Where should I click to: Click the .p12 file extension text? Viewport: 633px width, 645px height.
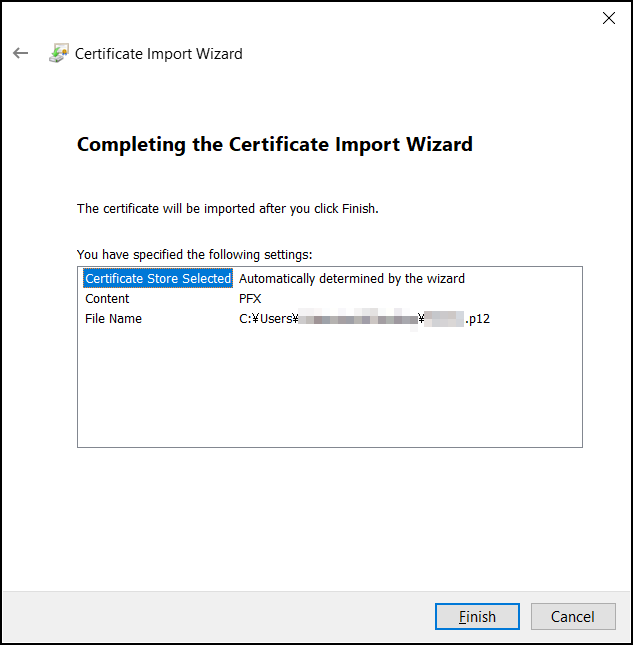pyautogui.click(x=478, y=319)
